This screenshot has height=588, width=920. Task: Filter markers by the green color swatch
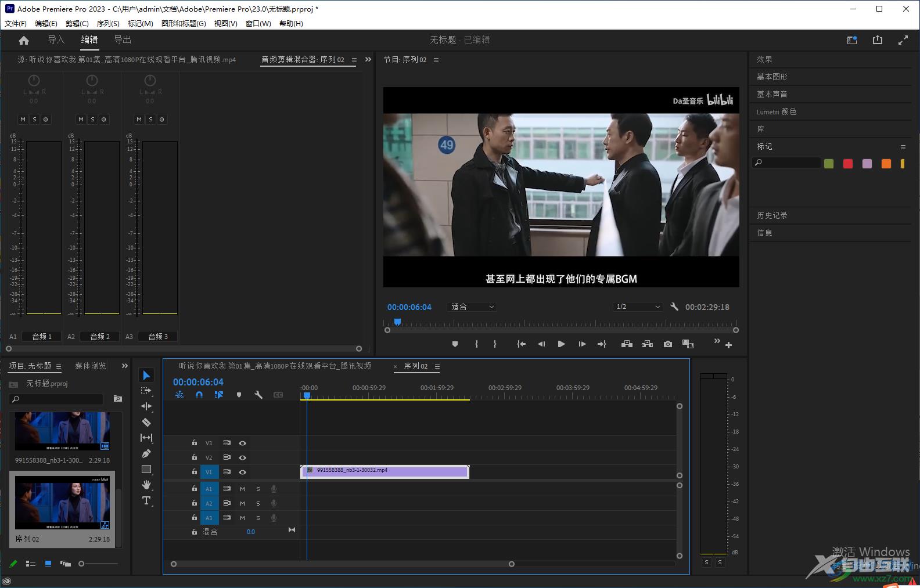coord(829,164)
